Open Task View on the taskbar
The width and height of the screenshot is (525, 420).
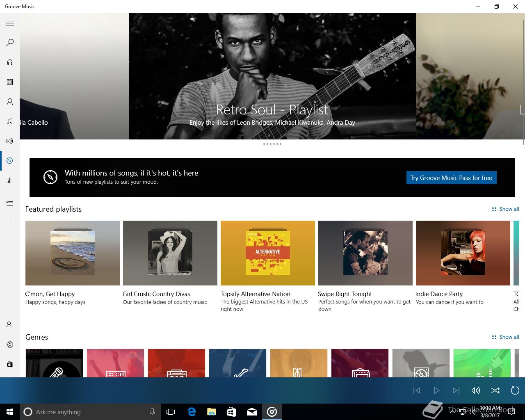click(x=171, y=412)
